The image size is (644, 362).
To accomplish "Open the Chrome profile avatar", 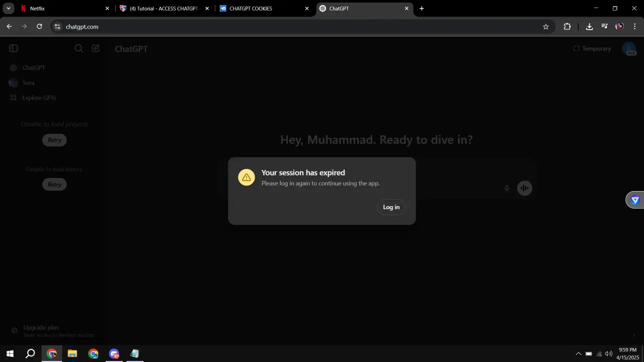I will (619, 27).
